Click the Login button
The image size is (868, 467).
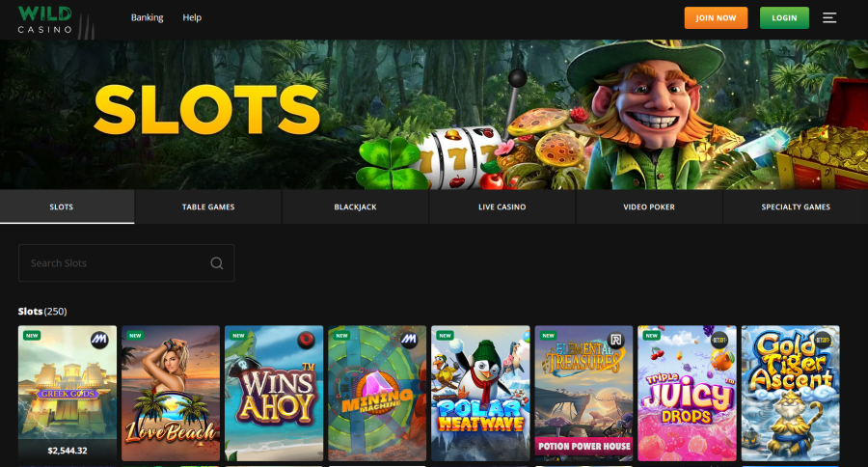784,17
